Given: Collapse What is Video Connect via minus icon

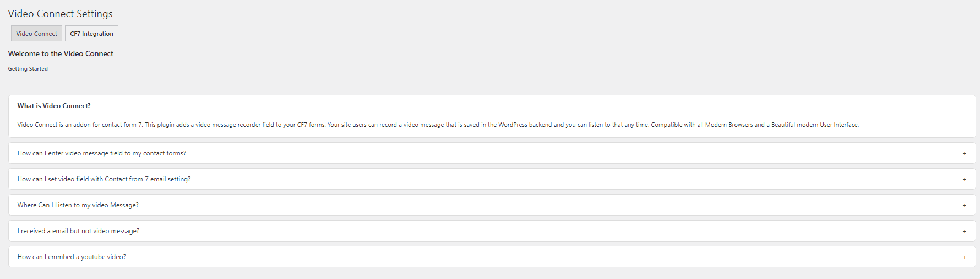Looking at the screenshot, I should [x=965, y=106].
